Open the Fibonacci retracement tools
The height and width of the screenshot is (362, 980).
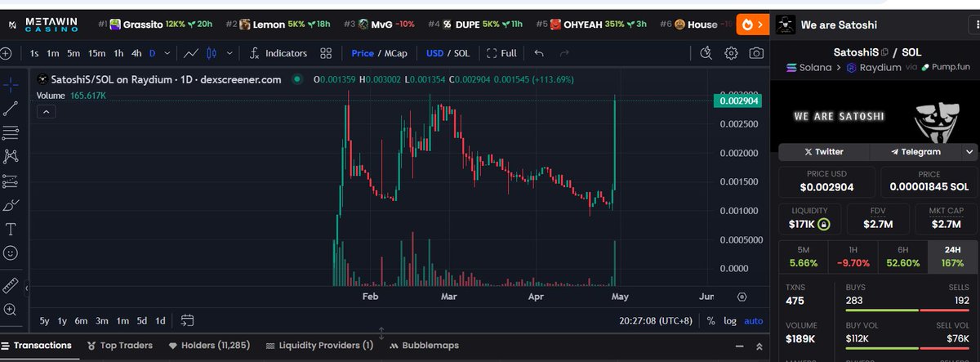[11, 132]
